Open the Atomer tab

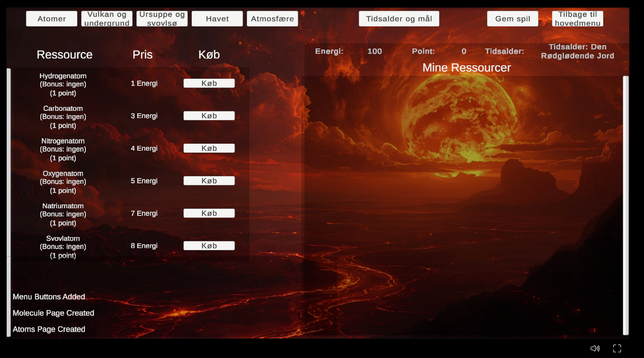click(51, 19)
